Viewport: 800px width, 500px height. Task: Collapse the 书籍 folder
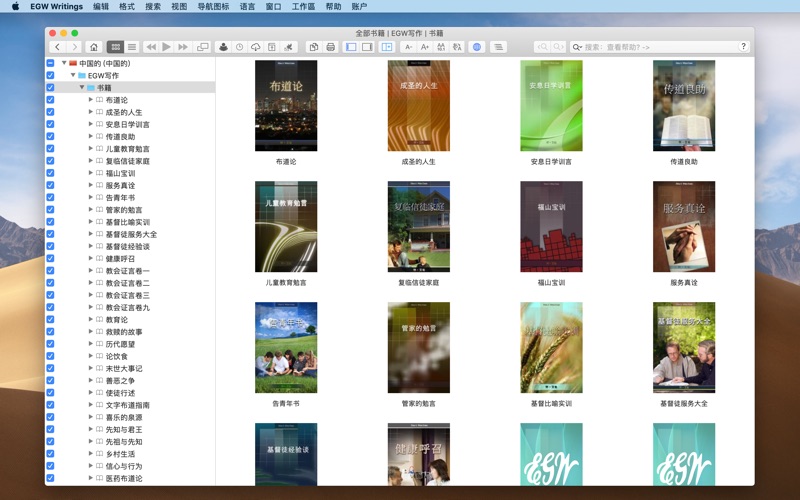(82, 88)
